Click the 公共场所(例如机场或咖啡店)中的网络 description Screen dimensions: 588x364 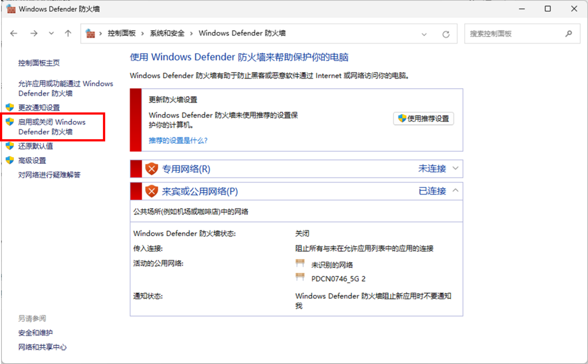coord(191,212)
